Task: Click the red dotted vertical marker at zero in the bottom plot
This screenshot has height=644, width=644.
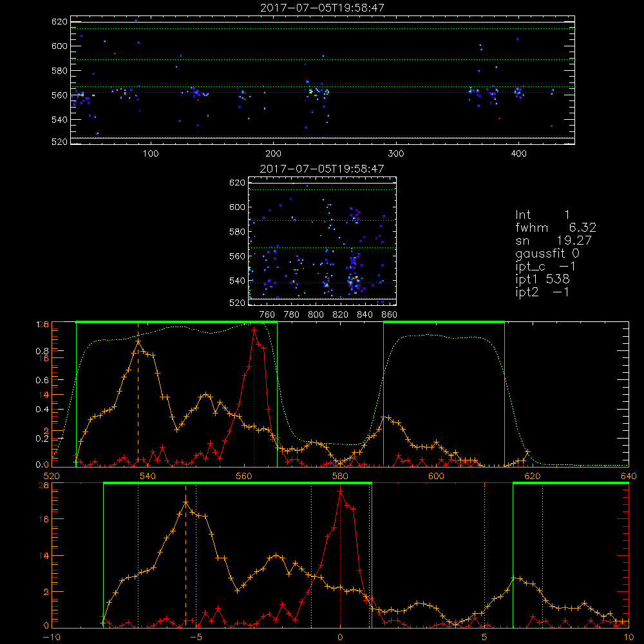Action: tap(340, 556)
